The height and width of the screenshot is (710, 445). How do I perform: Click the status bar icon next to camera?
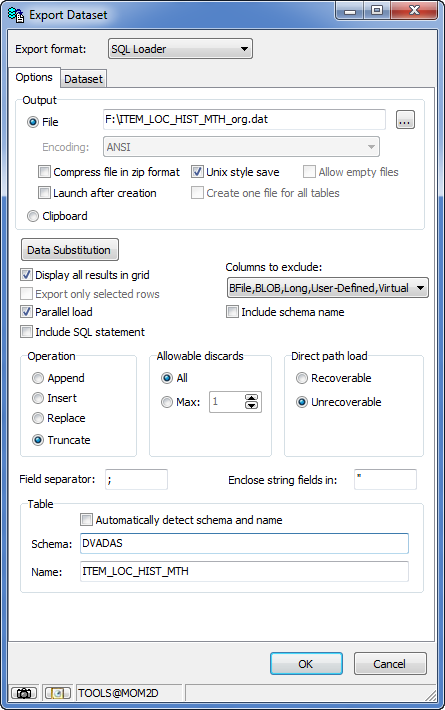57,693
